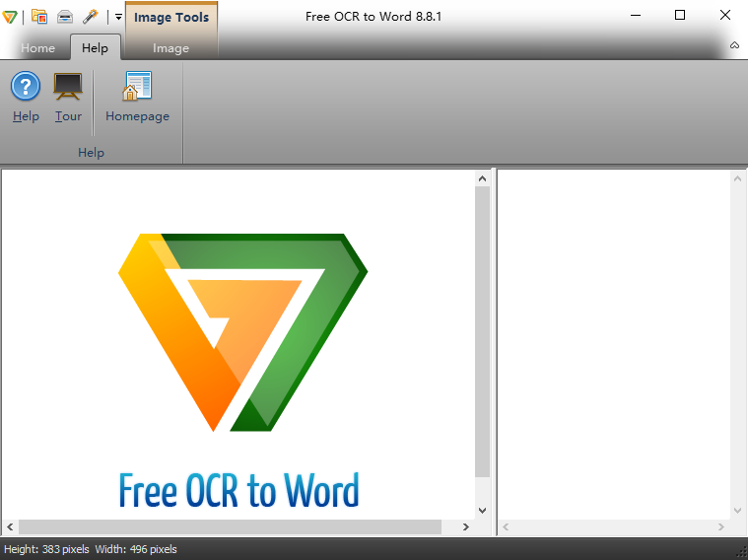Click the Image Tools contextual header

[171, 17]
